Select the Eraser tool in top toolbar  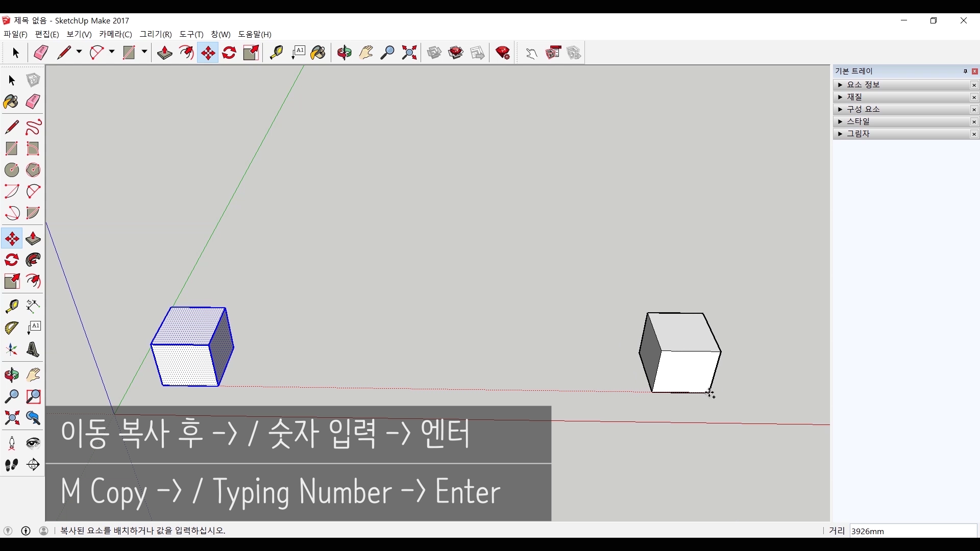pos(41,53)
